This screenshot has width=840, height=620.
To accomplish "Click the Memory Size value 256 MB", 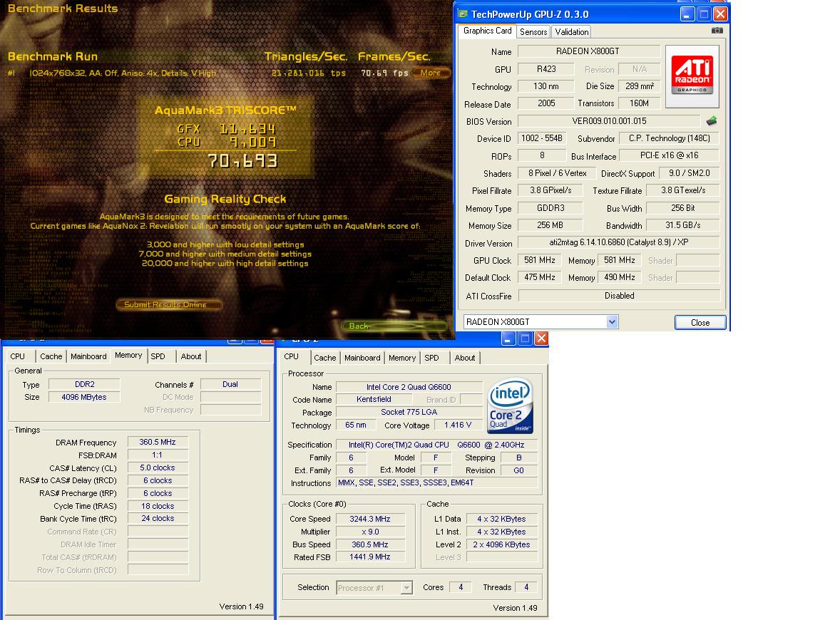I will click(550, 225).
